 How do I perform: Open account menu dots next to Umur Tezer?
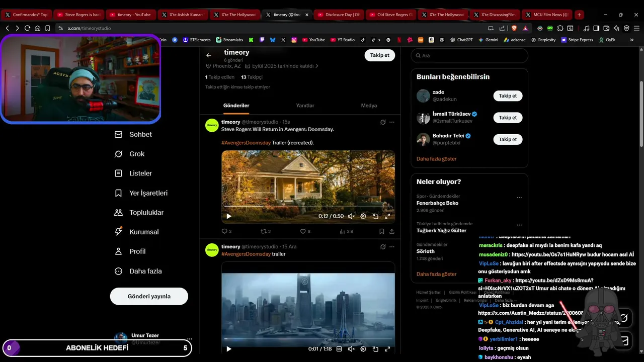[x=190, y=339]
